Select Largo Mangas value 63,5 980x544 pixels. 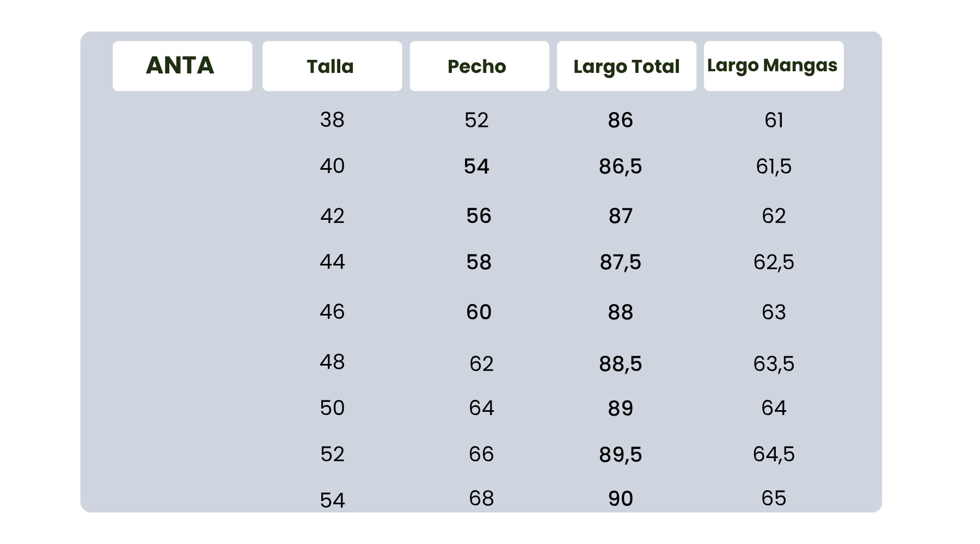[x=774, y=363]
